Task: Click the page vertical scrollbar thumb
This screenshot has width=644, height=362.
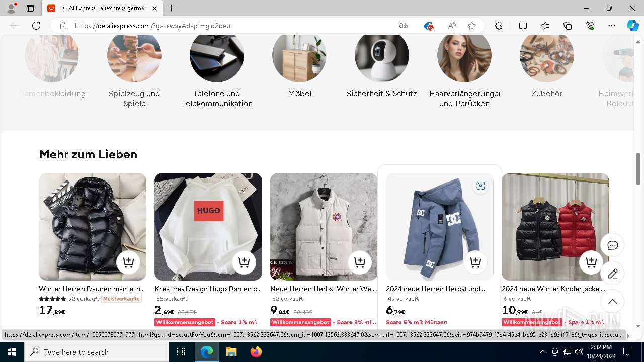Action: point(639,168)
